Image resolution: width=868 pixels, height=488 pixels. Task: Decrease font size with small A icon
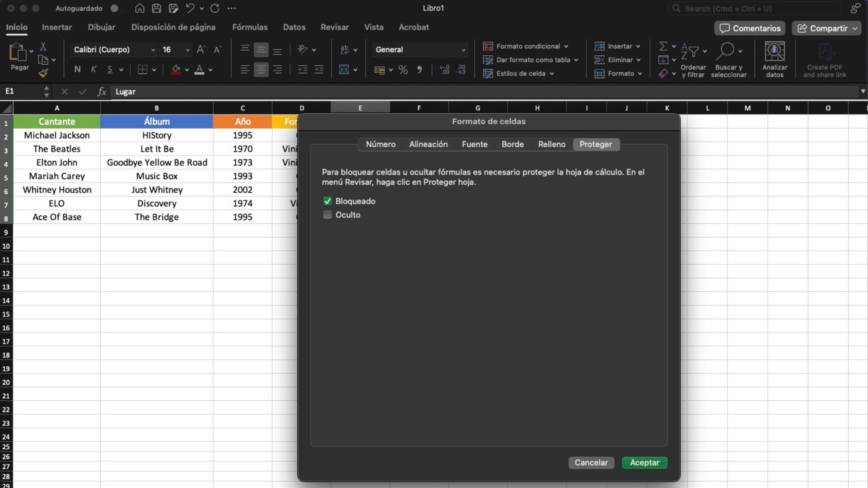click(218, 49)
